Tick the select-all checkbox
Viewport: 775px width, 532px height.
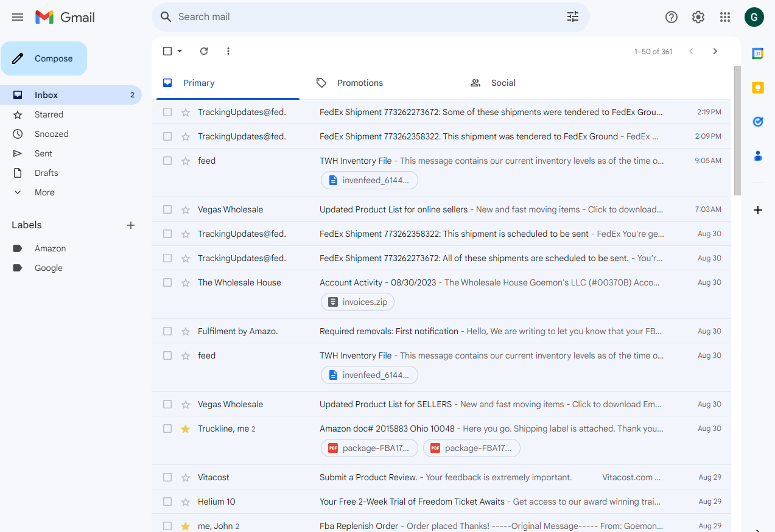167,51
